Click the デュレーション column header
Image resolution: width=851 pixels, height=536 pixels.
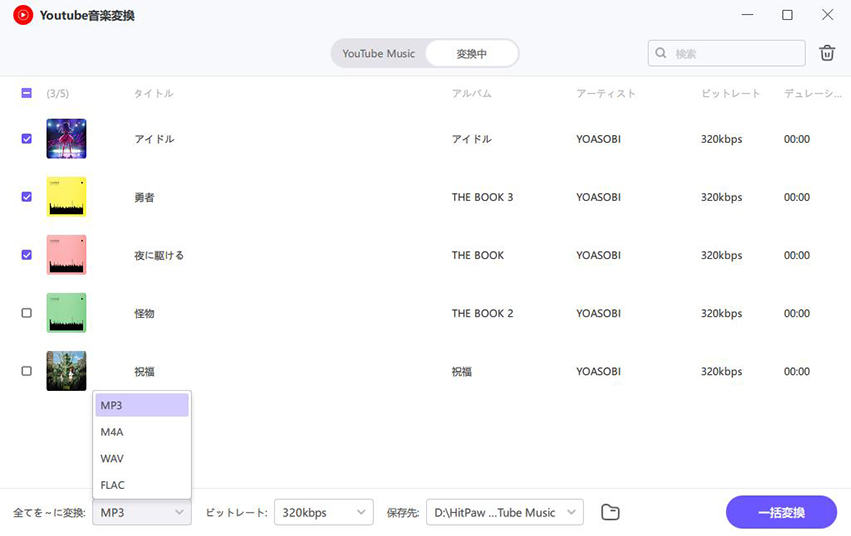[x=812, y=93]
